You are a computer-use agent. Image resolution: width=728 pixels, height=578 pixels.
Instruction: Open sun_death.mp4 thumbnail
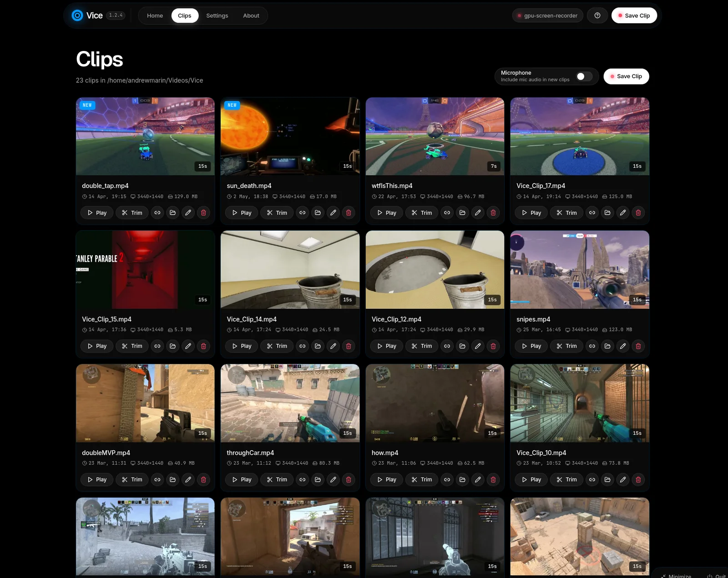[290, 136]
